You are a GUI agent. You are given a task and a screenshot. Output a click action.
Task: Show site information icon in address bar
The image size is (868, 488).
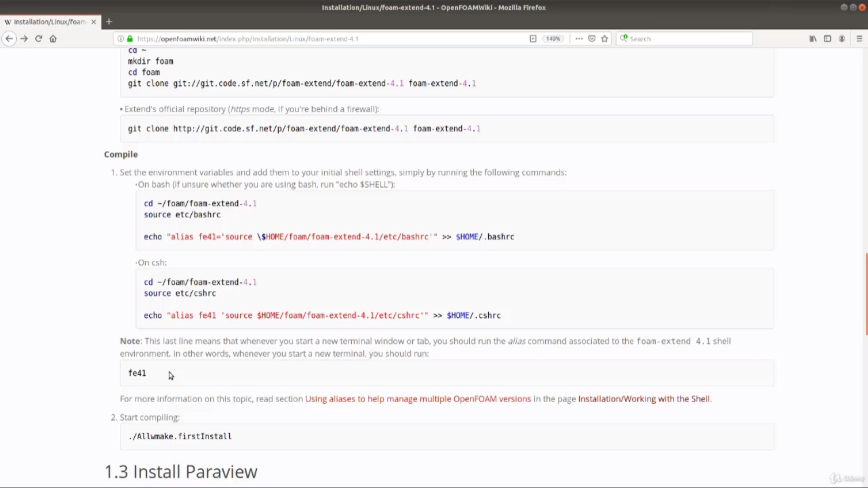121,39
